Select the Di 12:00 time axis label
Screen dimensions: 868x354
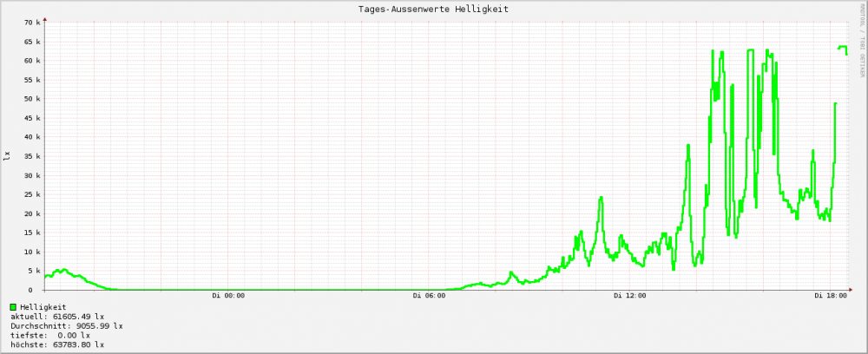click(629, 296)
